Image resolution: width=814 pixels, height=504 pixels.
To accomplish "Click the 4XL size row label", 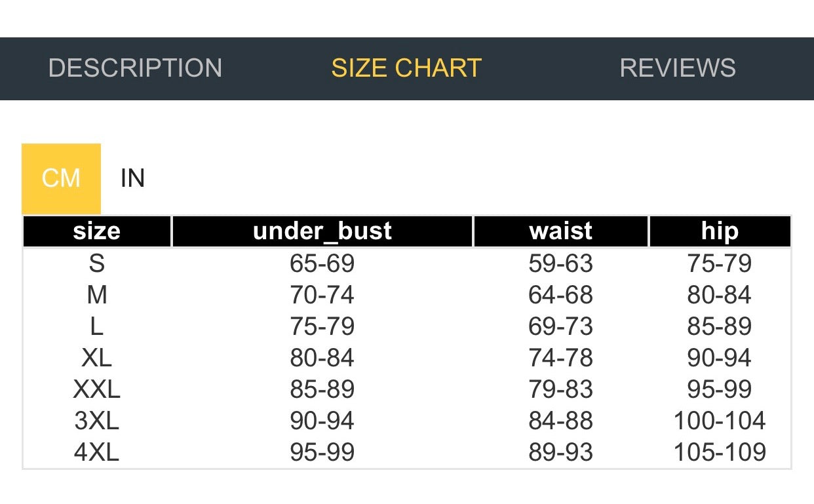I will pyautogui.click(x=97, y=452).
